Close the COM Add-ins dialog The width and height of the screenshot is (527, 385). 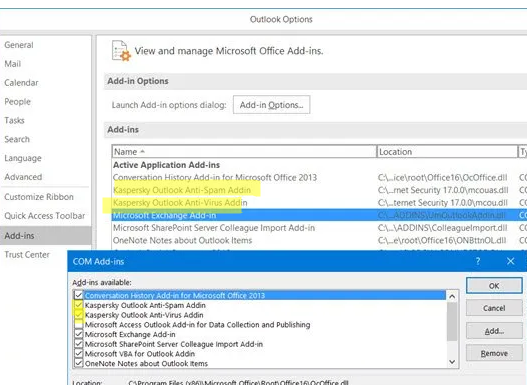point(510,261)
